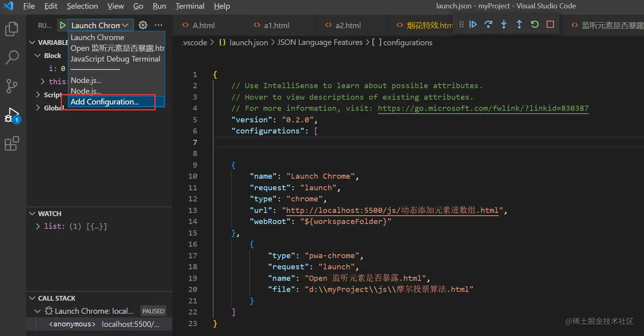The width and height of the screenshot is (644, 336).
Task: Open the Selection menu
Action: 82,6
